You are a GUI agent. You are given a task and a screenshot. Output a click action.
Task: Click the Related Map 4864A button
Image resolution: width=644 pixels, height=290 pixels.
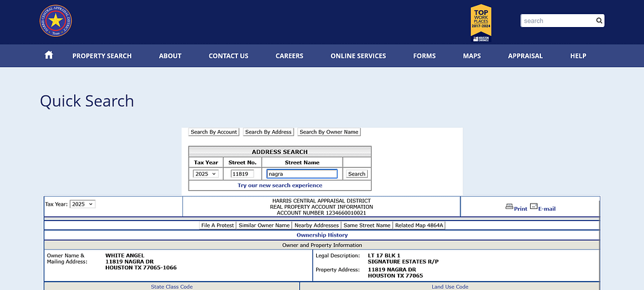(x=419, y=225)
